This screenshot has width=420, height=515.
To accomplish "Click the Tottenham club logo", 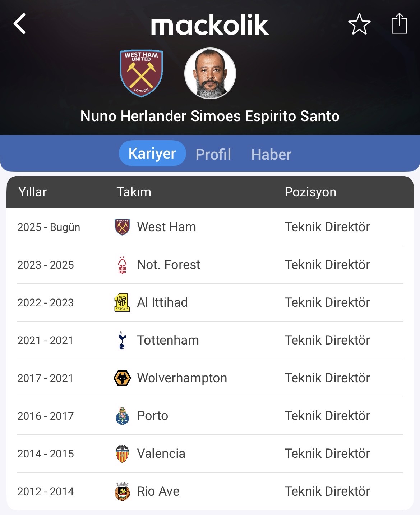I will pos(122,340).
